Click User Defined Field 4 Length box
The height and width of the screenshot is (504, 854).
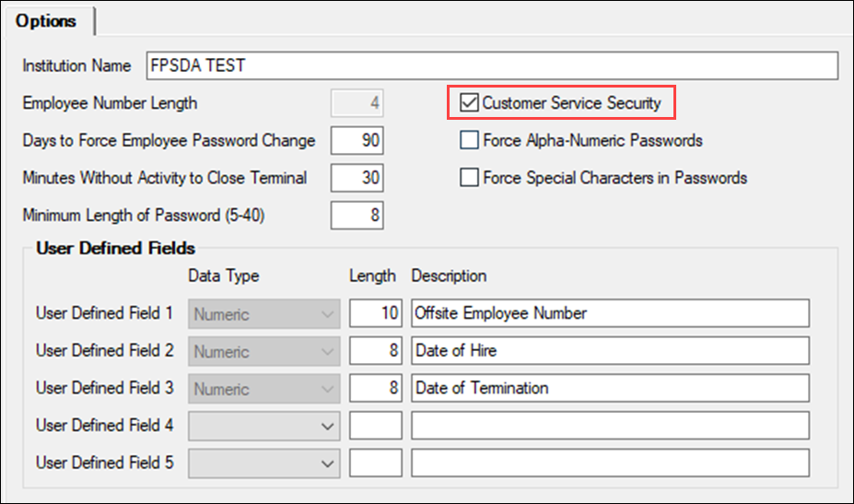[376, 426]
